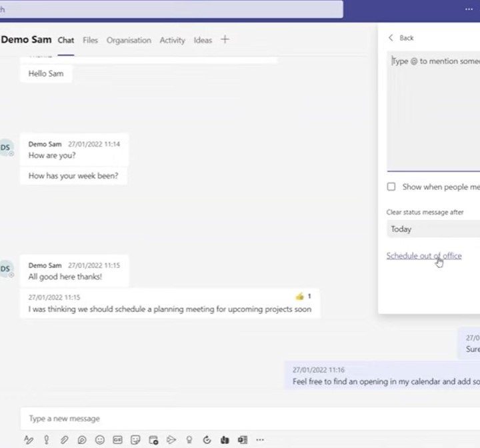Open the sticker picker
Image resolution: width=480 pixels, height=448 pixels.
[x=135, y=440]
